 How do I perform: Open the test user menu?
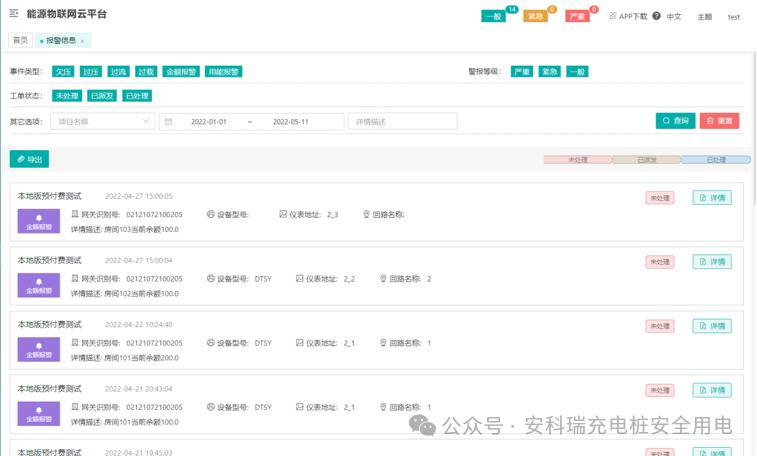[733, 17]
